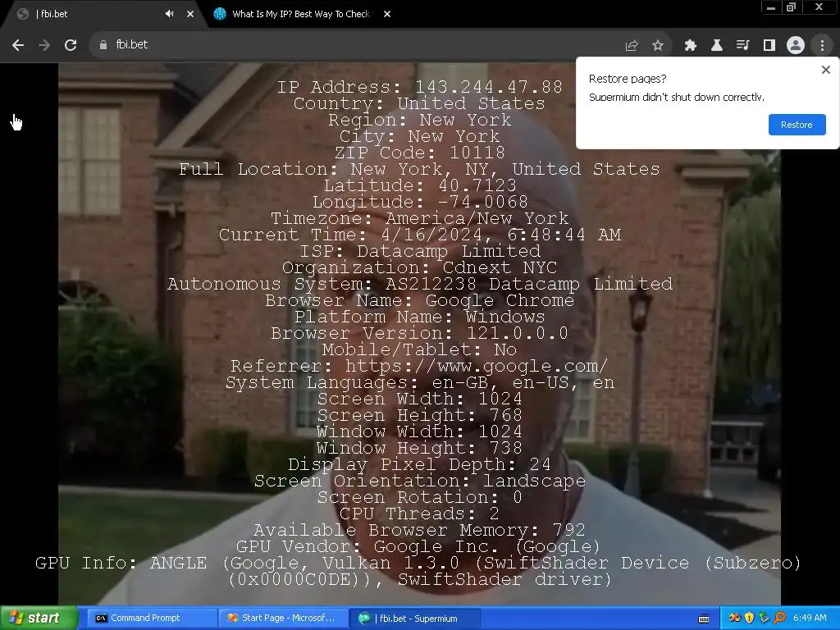The height and width of the screenshot is (630, 840).
Task: Select fbi.bet - Supermium taskbar item
Action: 414,619
